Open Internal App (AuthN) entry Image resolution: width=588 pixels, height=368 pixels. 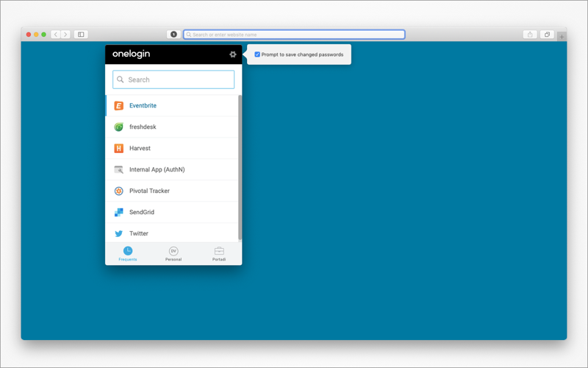point(172,170)
